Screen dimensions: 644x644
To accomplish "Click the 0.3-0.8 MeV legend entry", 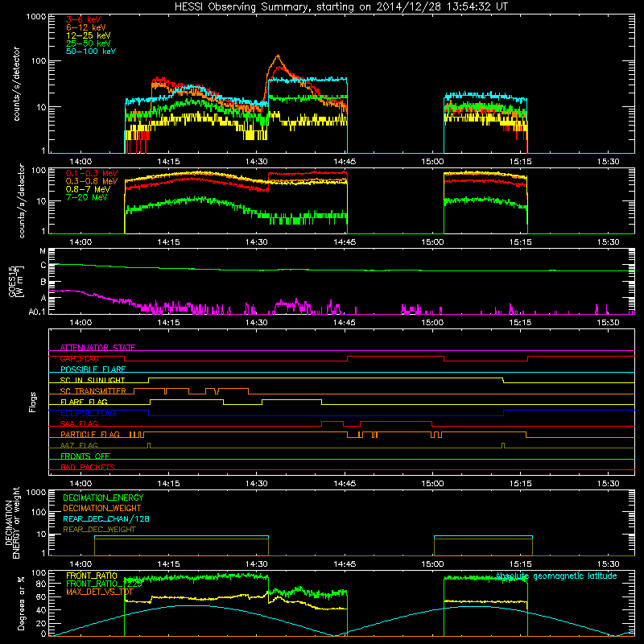I will (x=92, y=182).
